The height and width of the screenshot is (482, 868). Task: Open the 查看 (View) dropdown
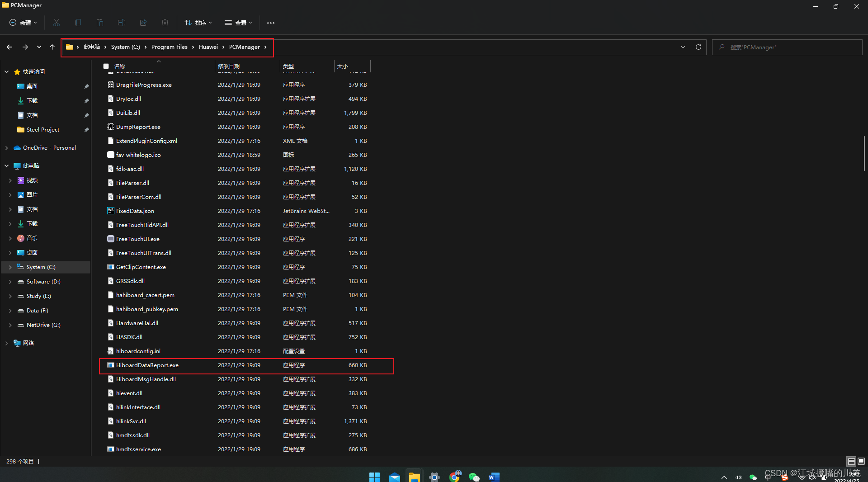tap(238, 23)
